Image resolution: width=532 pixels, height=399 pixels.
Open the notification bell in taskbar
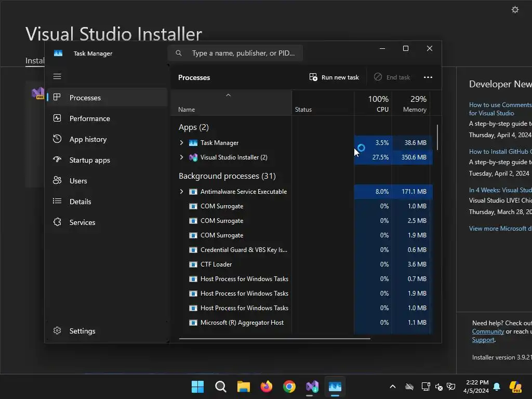pyautogui.click(x=497, y=387)
